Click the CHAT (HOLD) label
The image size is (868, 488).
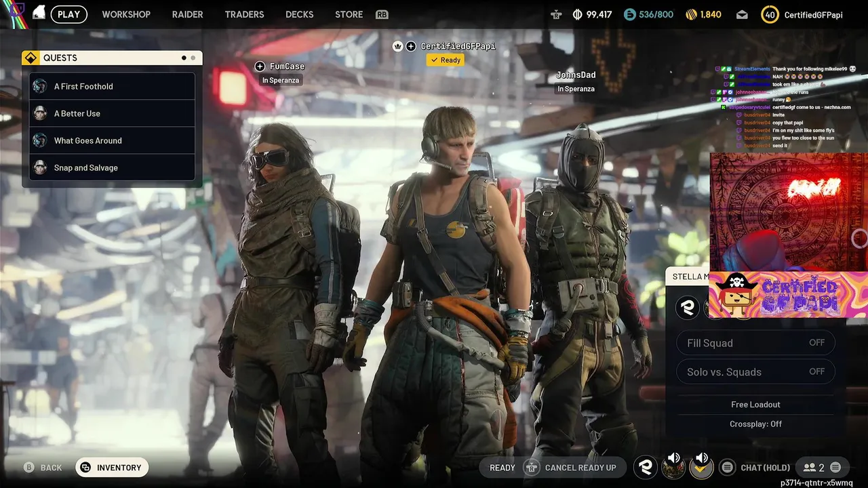click(x=766, y=468)
